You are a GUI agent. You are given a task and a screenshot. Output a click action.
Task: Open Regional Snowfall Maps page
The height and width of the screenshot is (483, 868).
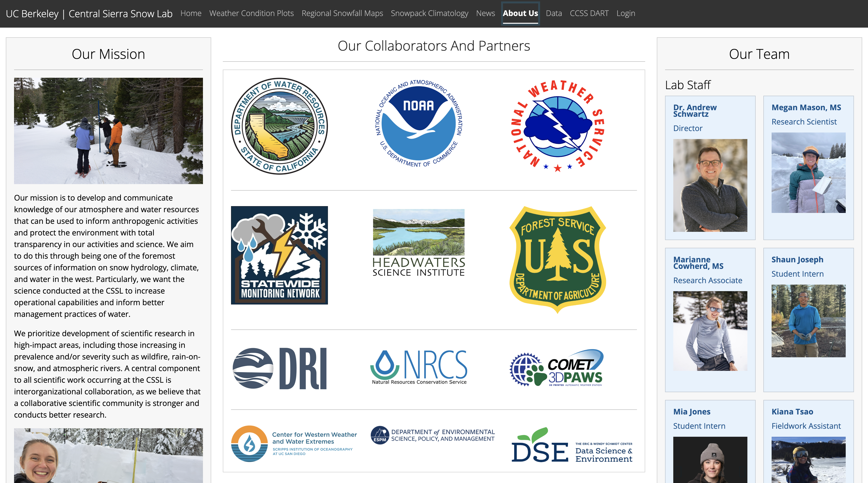coord(342,13)
